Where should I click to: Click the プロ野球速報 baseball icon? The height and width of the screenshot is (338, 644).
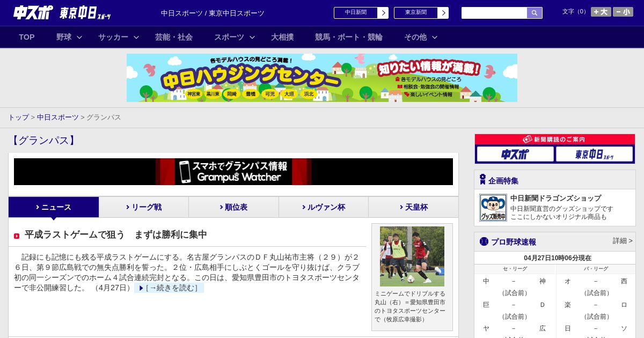[484, 241]
